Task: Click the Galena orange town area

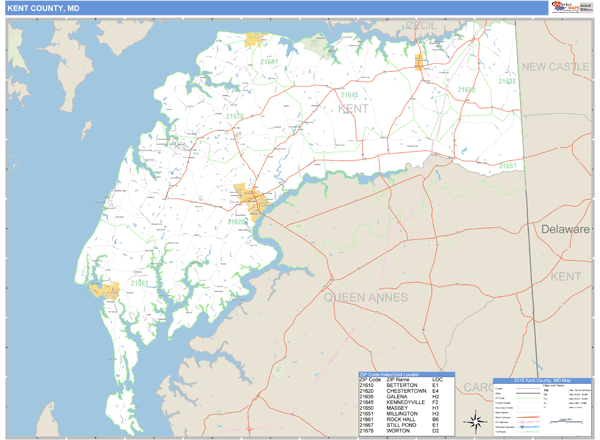Action: (421, 62)
